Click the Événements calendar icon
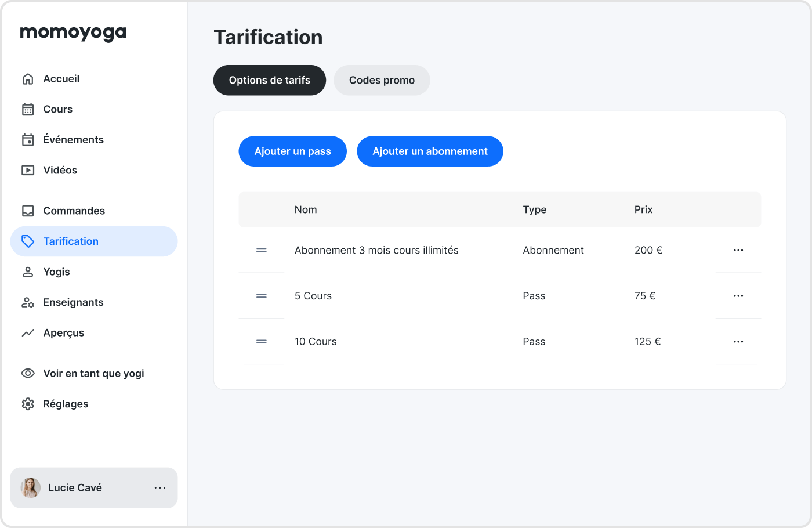 (x=28, y=140)
